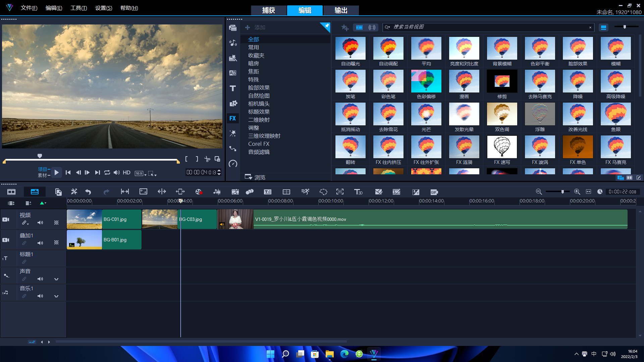Mute the 视频 track speaker
Image resolution: width=644 pixels, height=362 pixels.
tap(40, 223)
